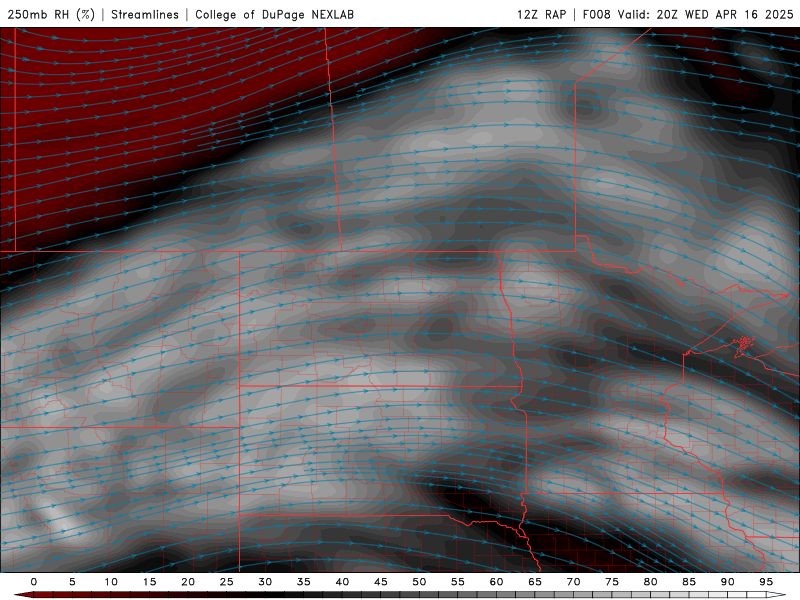Click the "F008" forecast hour text
The width and height of the screenshot is (800, 600).
(x=596, y=14)
